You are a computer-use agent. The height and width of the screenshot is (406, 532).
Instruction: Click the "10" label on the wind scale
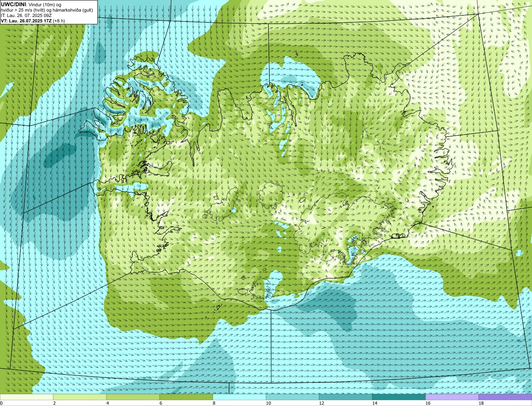pos(268,403)
